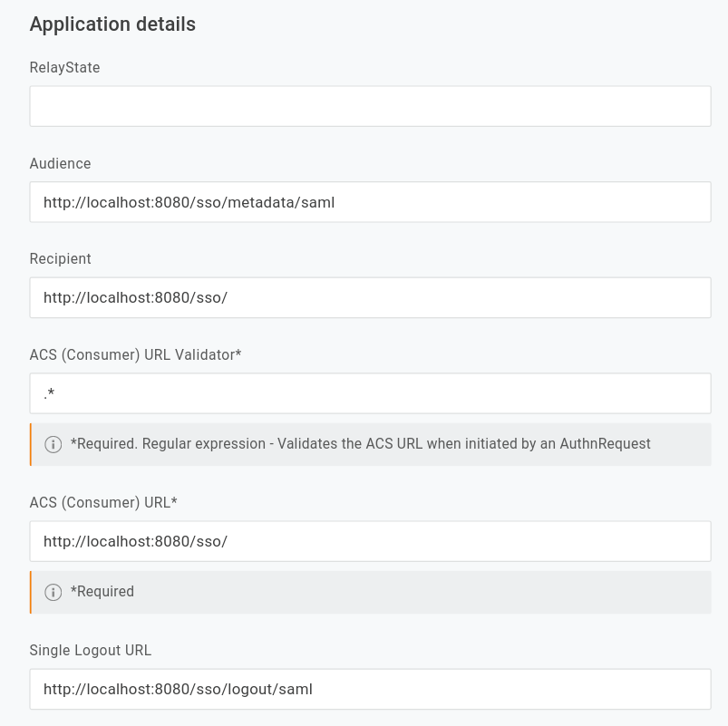Click the info icon beside the Regular expression hint
The width and height of the screenshot is (728, 726).
click(x=53, y=444)
